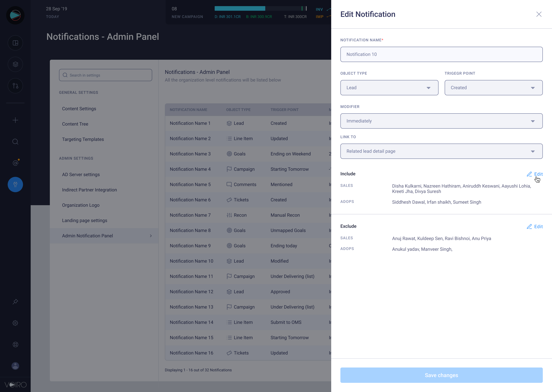
Task: Click the Notification Name text field
Action: 441,54
